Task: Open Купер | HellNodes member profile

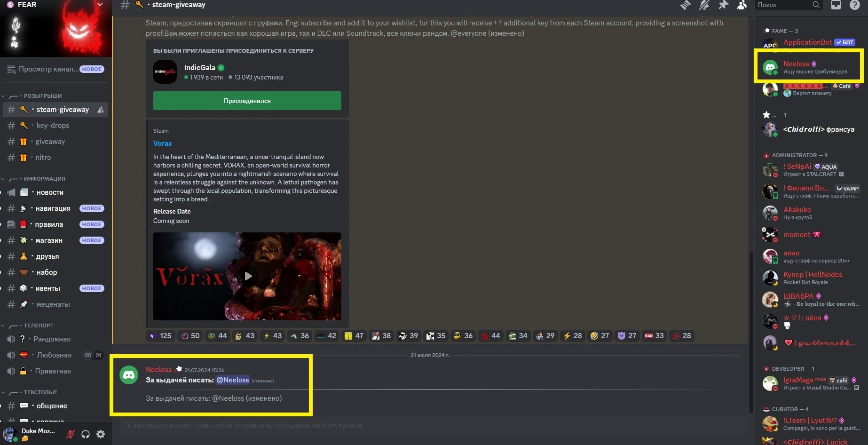Action: coord(812,278)
